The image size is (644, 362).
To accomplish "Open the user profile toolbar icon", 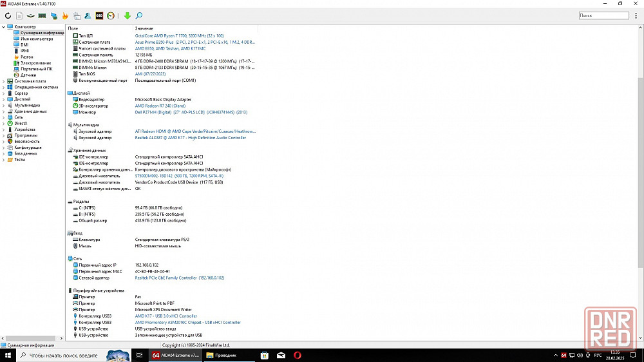I will click(88, 15).
